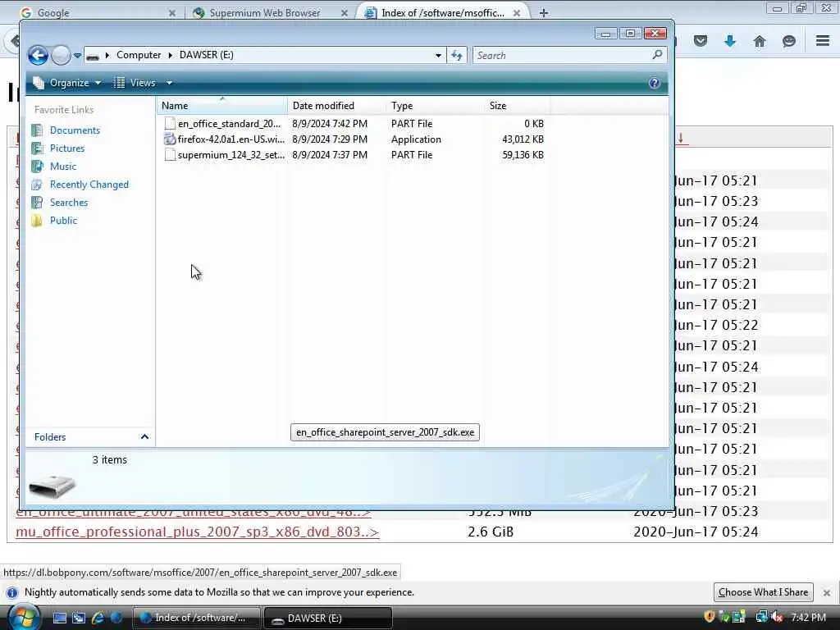Click the security shield tray icon
The height and width of the screenshot is (630, 840).
click(x=710, y=617)
